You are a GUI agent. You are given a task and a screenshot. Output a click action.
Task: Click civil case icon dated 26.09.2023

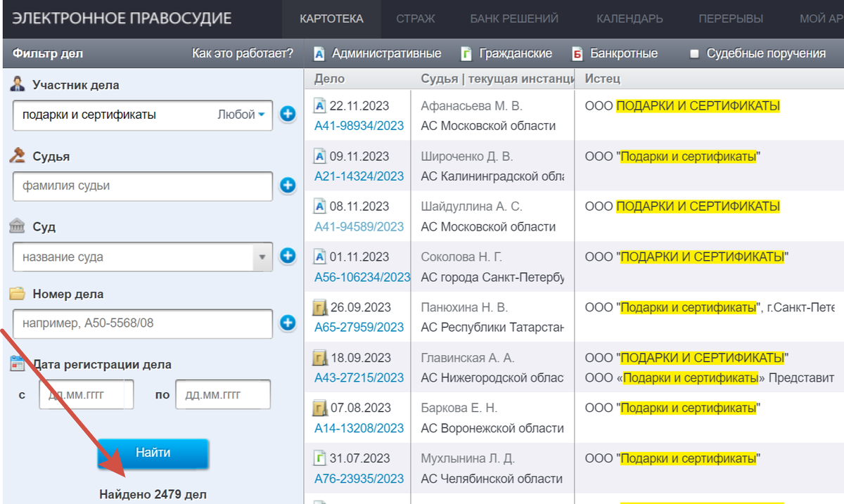(320, 307)
